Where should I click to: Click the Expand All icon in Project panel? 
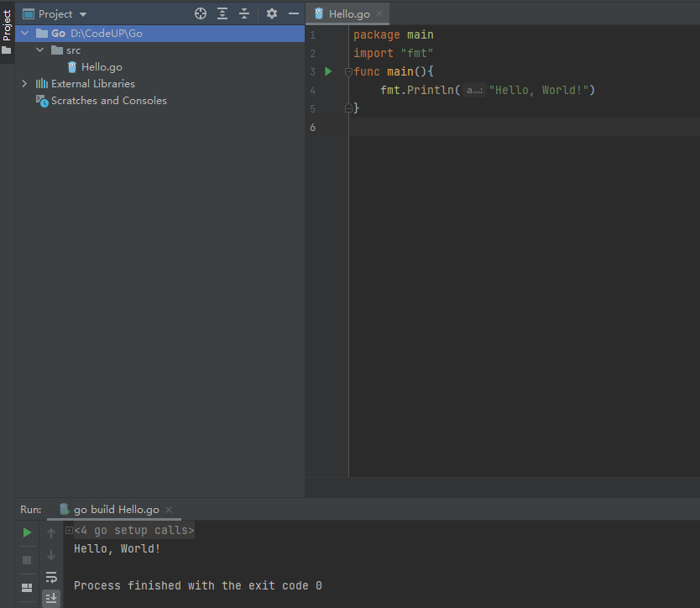click(x=222, y=13)
